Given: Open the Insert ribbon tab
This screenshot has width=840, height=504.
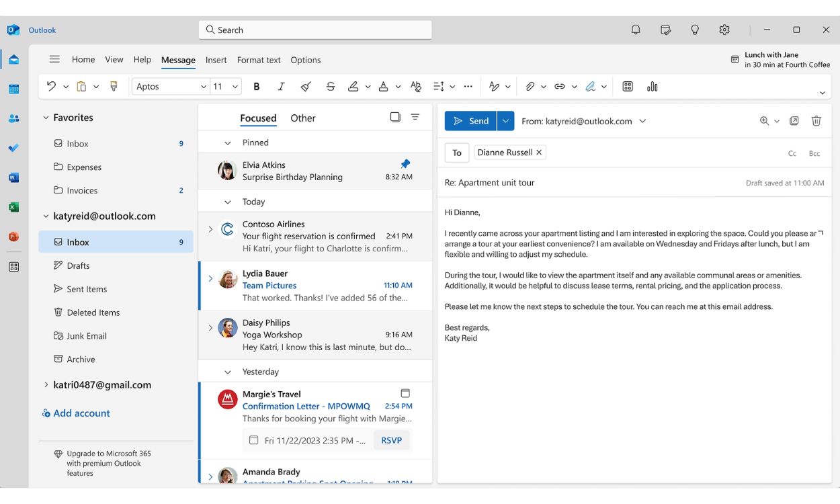Looking at the screenshot, I should click(x=216, y=60).
